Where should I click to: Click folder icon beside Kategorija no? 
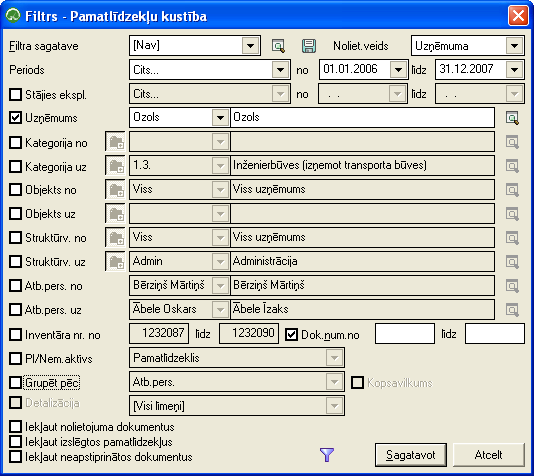115,142
